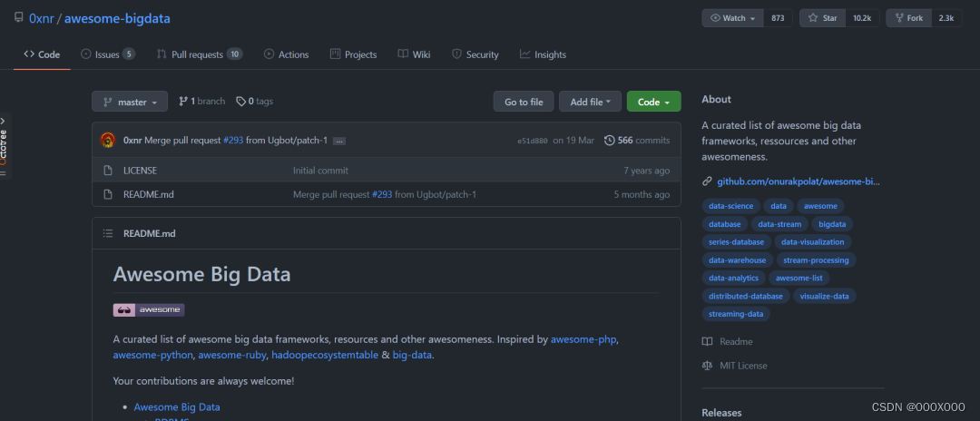Viewport: 980px width, 421px height.
Task: Open the big-data link in README
Action: coord(412,355)
